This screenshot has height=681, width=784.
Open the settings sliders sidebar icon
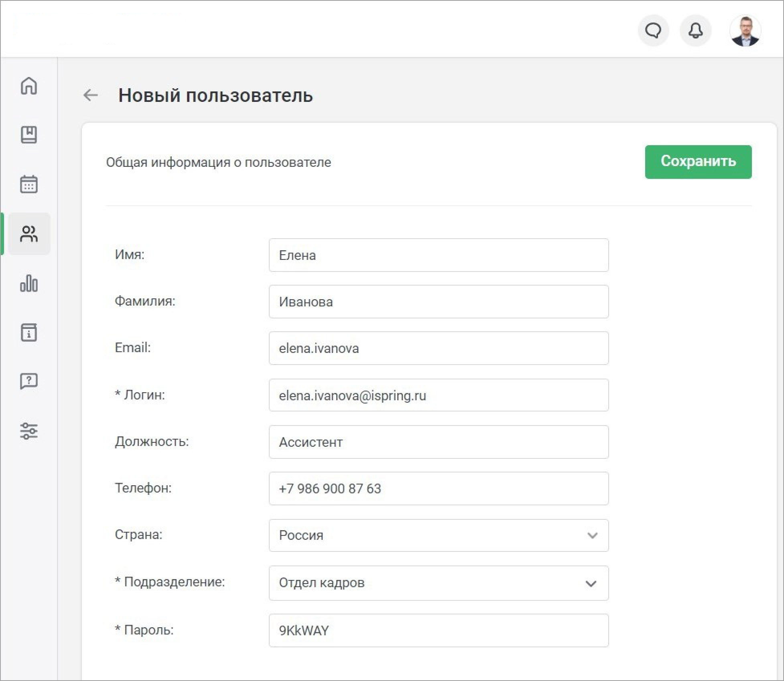coord(29,431)
